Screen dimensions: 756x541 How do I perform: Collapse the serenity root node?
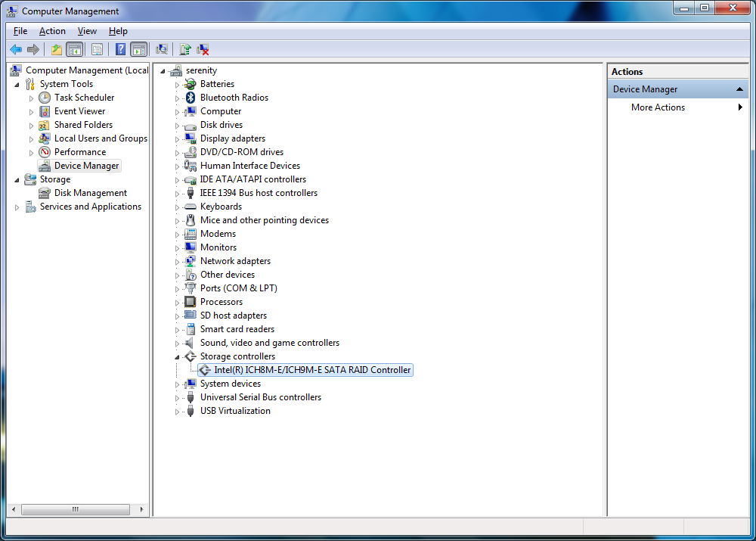163,71
